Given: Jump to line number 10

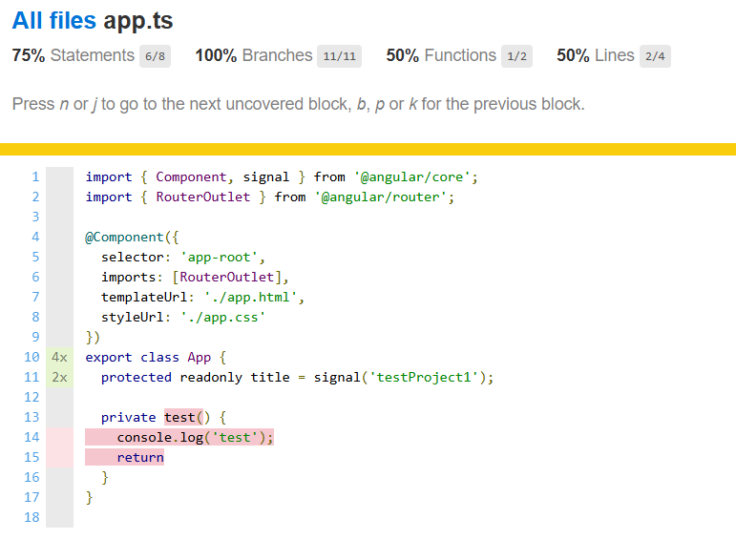Looking at the screenshot, I should (32, 357).
